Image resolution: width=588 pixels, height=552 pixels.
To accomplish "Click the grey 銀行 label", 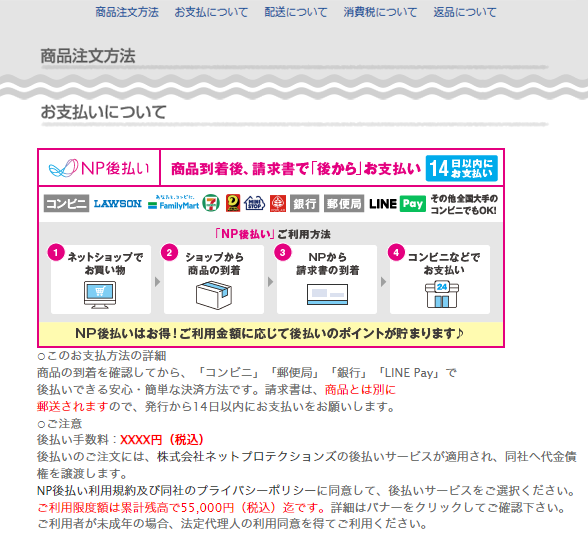I will click(304, 203).
